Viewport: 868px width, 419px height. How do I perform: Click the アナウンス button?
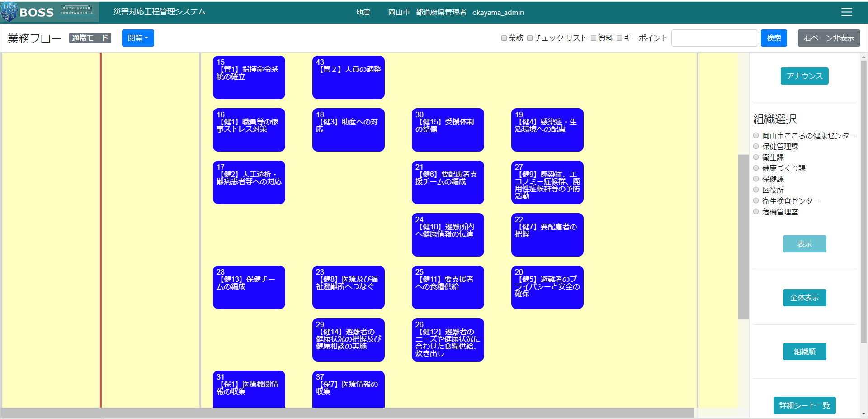tap(804, 76)
